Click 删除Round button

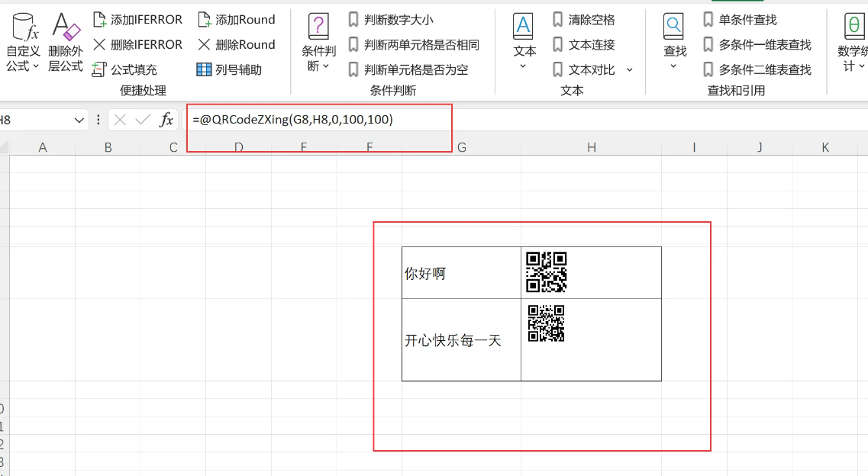point(237,45)
